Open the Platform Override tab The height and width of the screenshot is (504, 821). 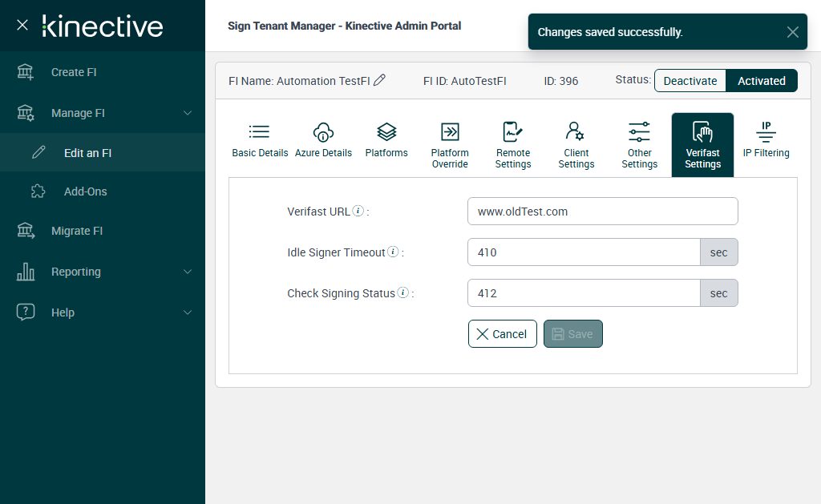tap(450, 146)
